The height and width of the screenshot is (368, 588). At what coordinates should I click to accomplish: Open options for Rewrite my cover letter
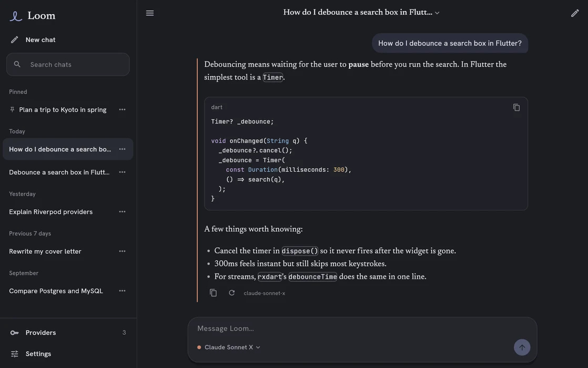pos(122,251)
